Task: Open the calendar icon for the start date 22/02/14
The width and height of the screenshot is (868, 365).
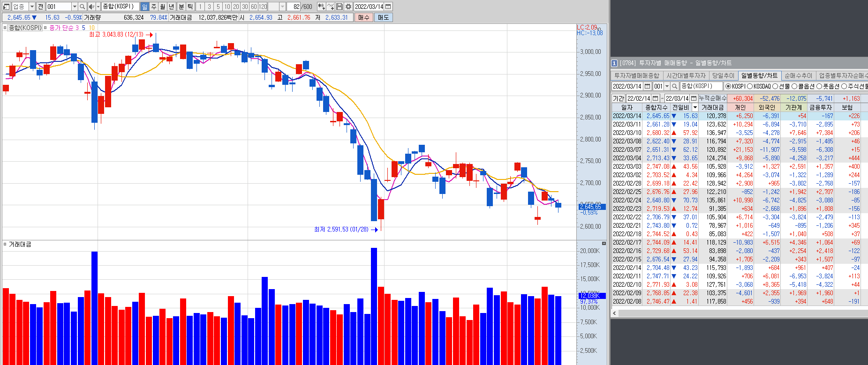Action: coord(656,98)
